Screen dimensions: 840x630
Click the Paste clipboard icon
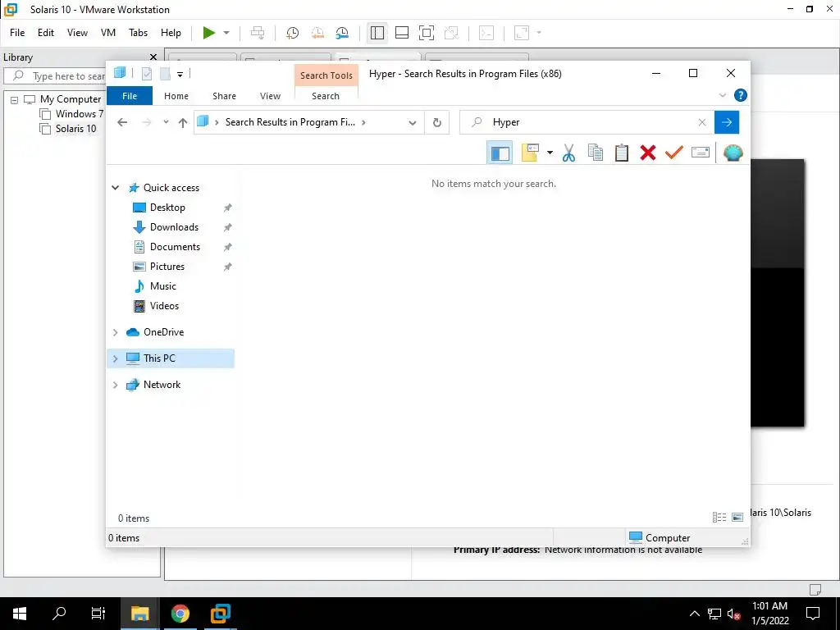(x=622, y=153)
